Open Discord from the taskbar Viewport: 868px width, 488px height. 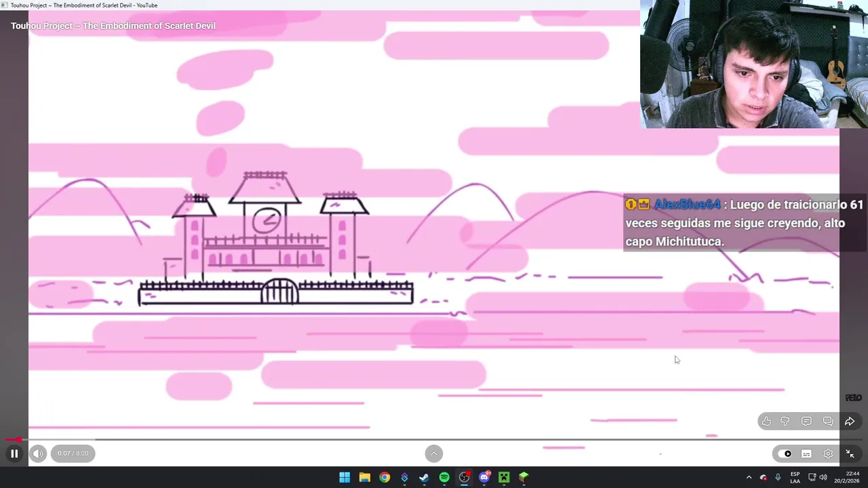point(484,477)
